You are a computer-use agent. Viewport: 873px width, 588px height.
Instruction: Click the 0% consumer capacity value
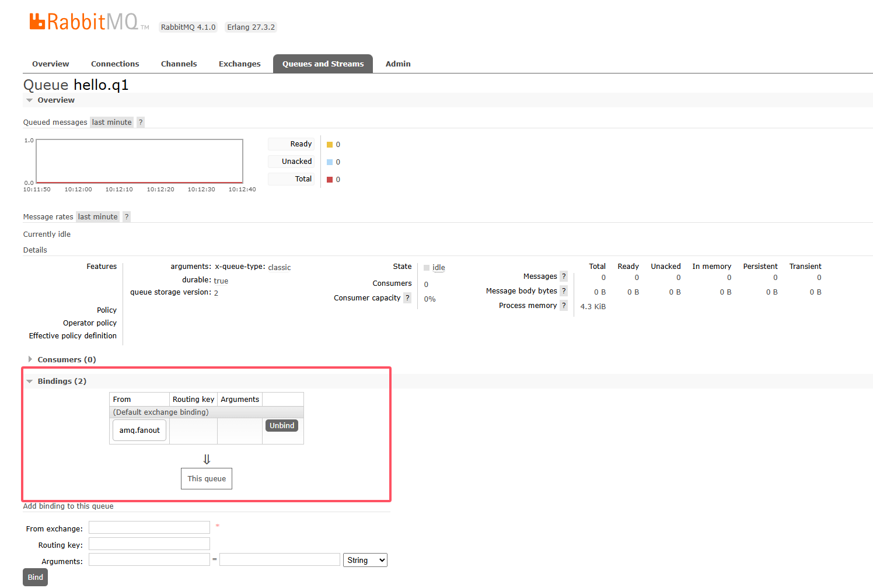pyautogui.click(x=430, y=299)
